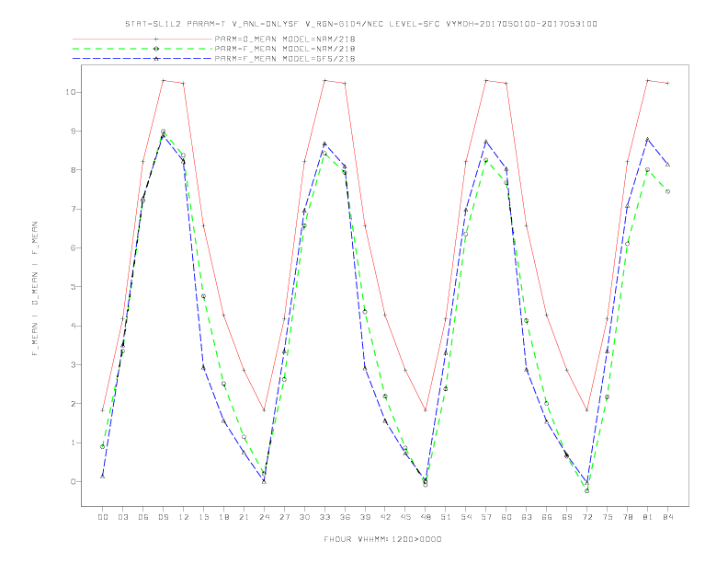Click x-axis tick label 69
The image size is (728, 563).
tap(567, 517)
